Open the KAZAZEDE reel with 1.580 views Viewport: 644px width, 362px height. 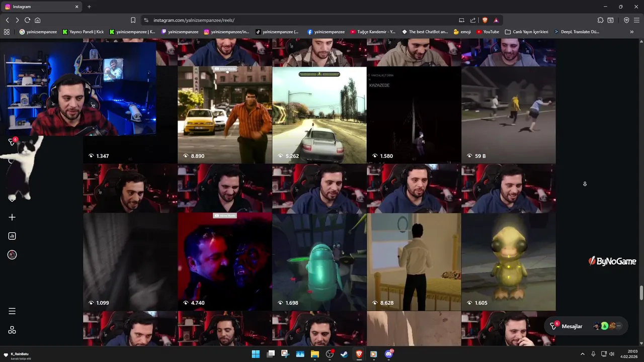click(x=414, y=101)
